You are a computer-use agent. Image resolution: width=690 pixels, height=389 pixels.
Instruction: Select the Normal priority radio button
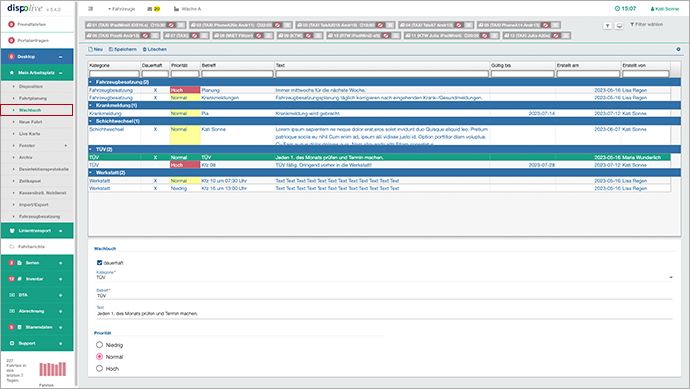pos(99,357)
